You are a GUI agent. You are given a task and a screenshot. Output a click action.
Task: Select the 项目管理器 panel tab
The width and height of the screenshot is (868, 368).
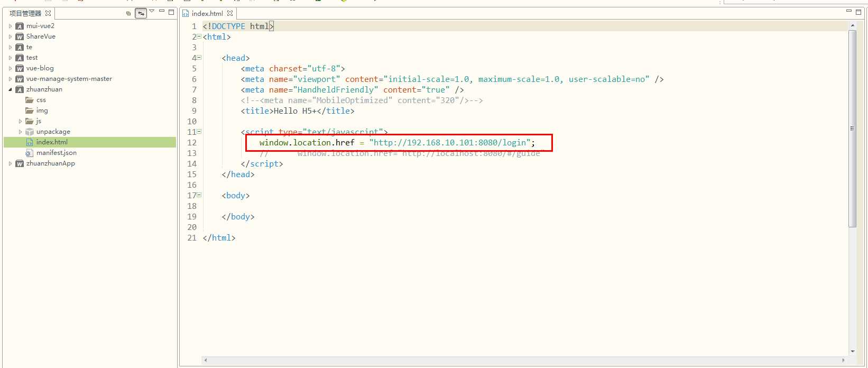tap(25, 13)
